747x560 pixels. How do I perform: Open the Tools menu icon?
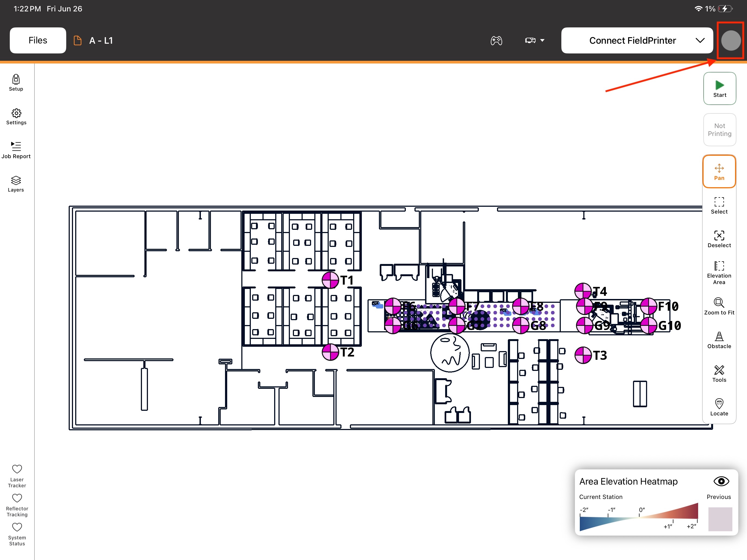[x=719, y=374]
